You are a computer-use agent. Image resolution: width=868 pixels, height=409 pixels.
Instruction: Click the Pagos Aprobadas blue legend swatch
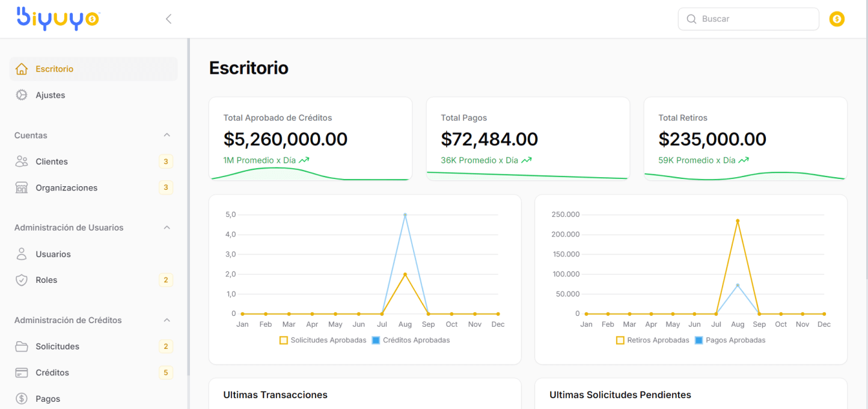point(698,340)
